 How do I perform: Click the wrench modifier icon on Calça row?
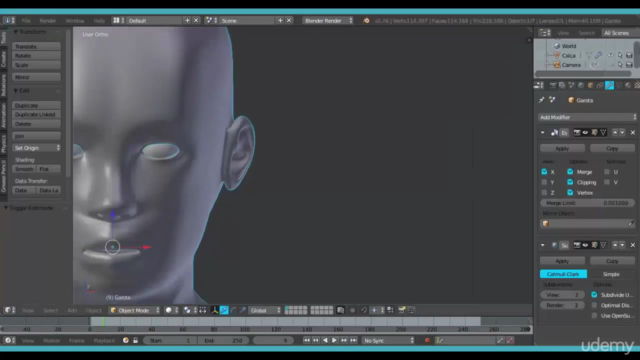[x=598, y=55]
